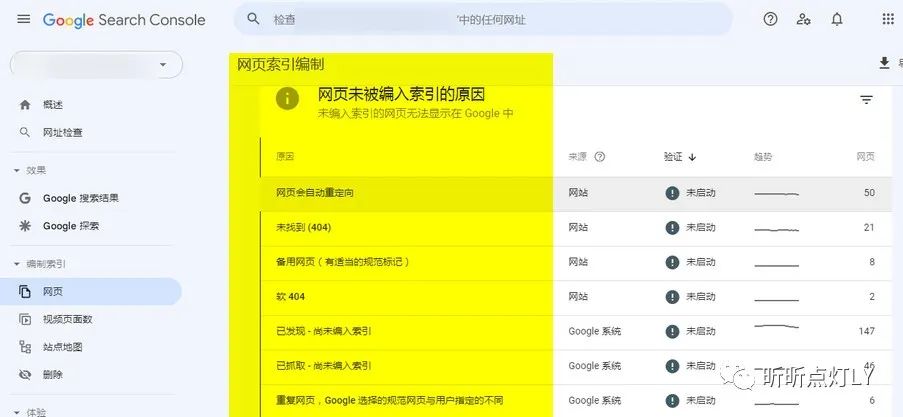Click help icon beside 来源 column

click(x=600, y=157)
